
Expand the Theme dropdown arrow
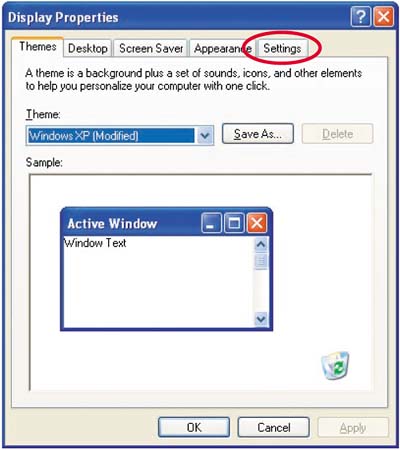(x=205, y=135)
